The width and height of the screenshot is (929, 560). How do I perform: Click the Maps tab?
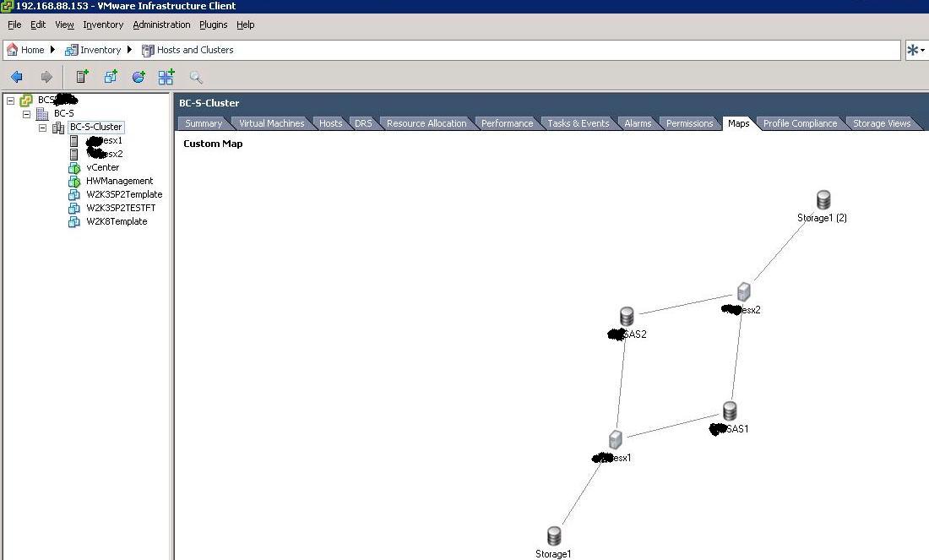pos(738,123)
